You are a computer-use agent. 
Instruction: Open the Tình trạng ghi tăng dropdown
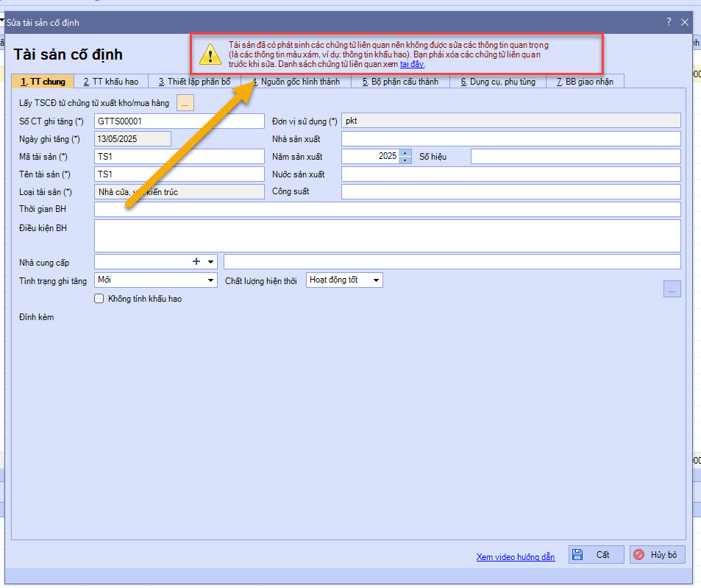pos(210,280)
